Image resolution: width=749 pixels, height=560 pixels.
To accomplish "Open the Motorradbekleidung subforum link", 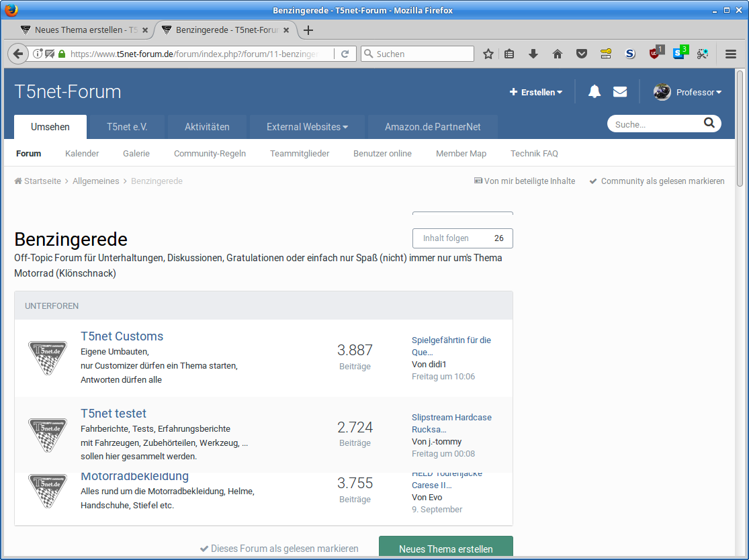I will [x=135, y=477].
